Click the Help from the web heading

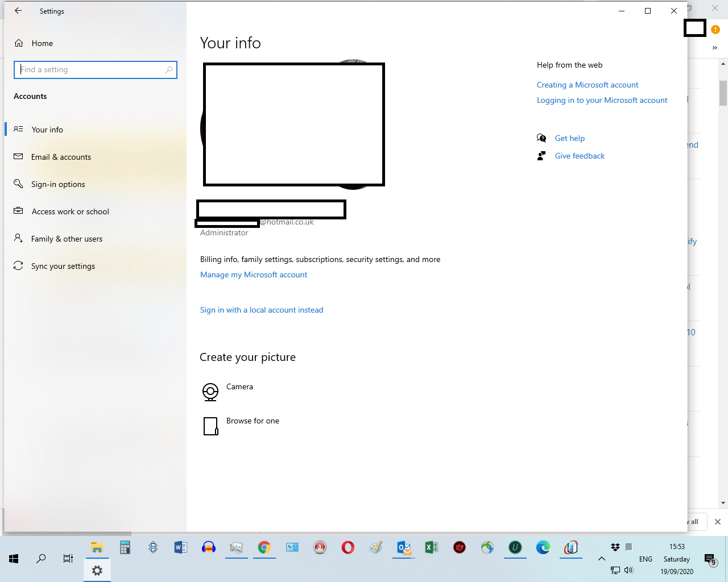click(569, 65)
